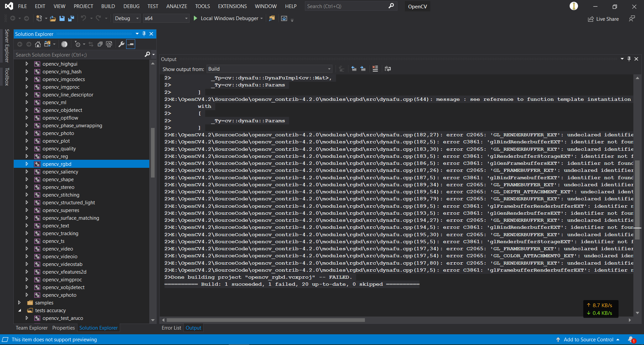The width and height of the screenshot is (644, 345).
Task: Click Live Share label button
Action: pos(607,19)
